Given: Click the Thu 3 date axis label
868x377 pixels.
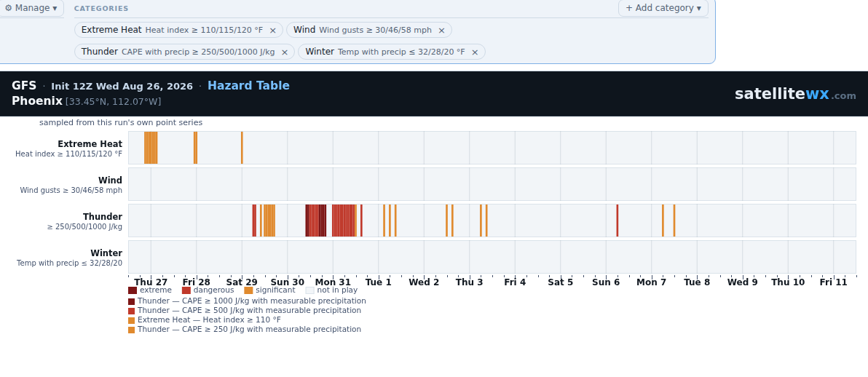Looking at the screenshot, I should pos(470,282).
